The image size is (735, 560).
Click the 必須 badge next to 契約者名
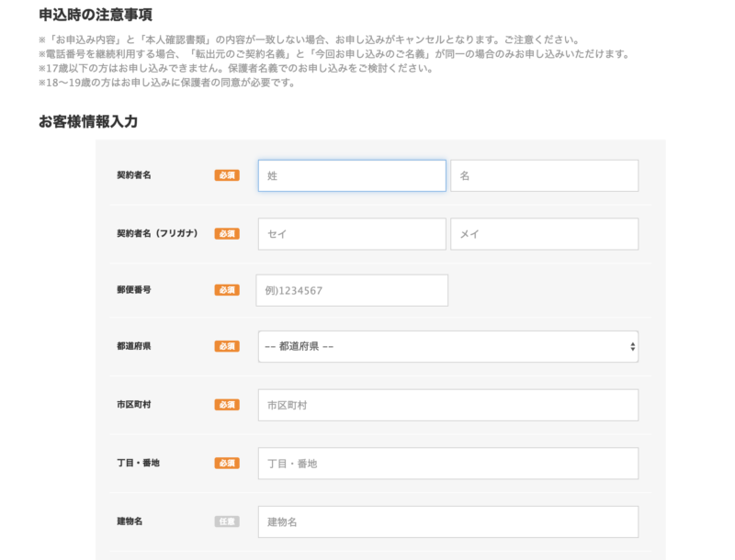[228, 175]
